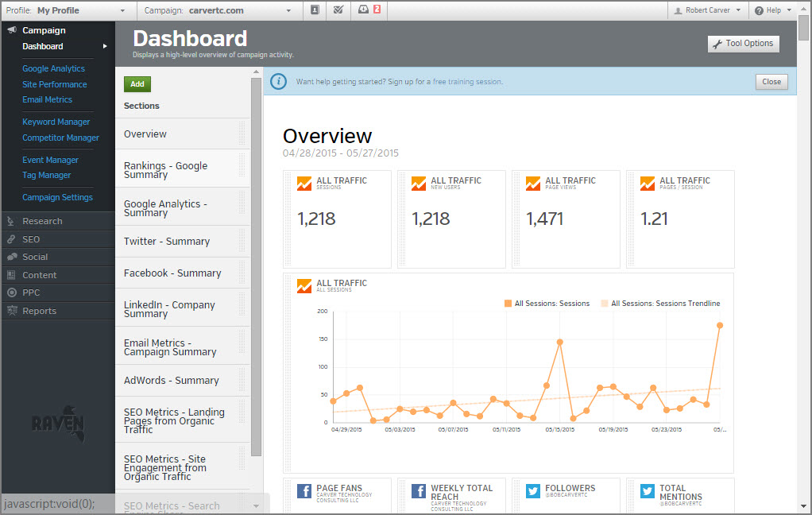Select Twitter - Summary section
Image resolution: width=812 pixels, height=515 pixels.
tap(182, 242)
